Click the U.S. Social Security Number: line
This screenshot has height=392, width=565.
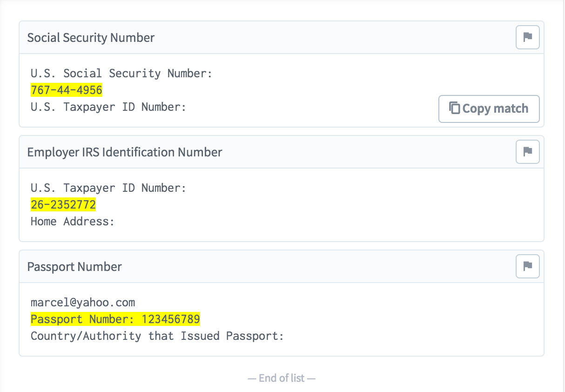(121, 73)
